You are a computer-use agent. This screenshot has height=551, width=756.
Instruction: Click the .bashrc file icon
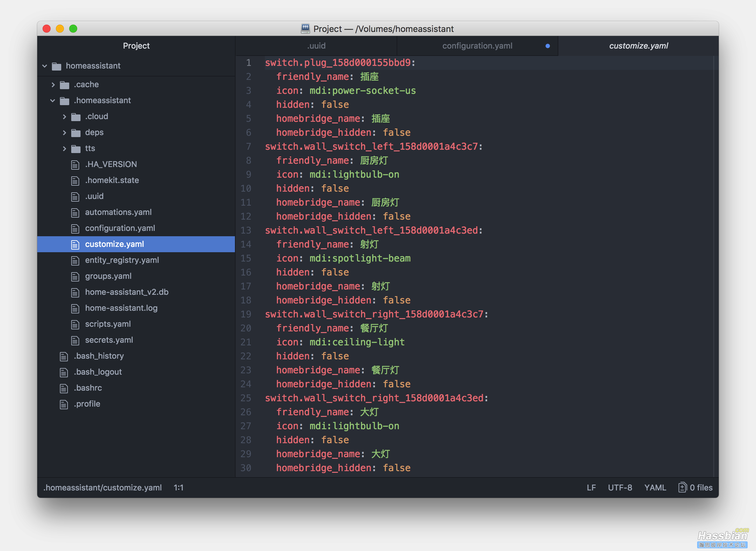pyautogui.click(x=64, y=389)
